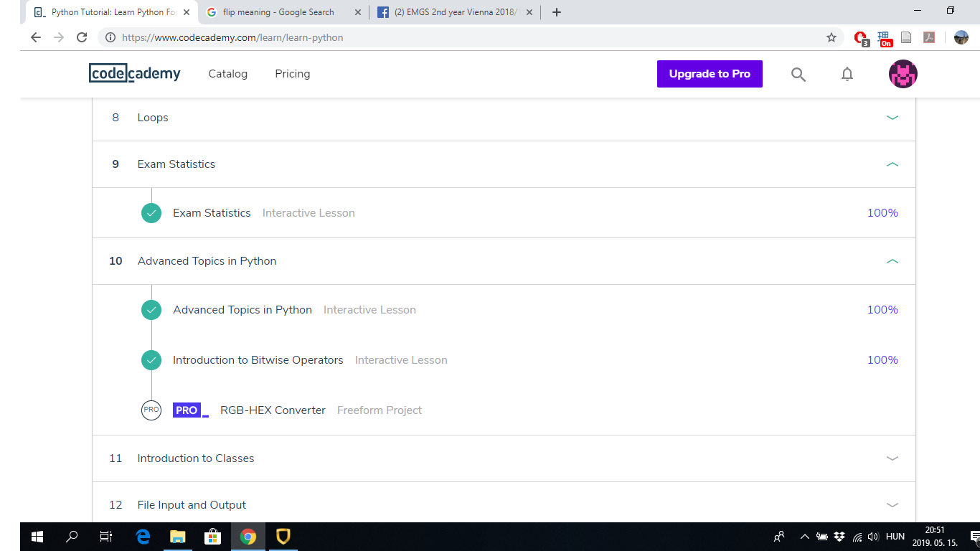Open Task View on the taskbar
The width and height of the screenshot is (980, 551).
click(106, 537)
